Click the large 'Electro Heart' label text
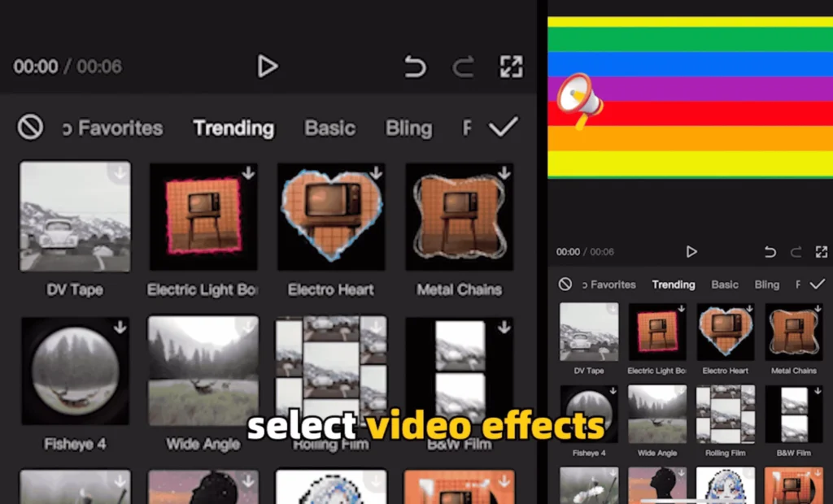The width and height of the screenshot is (833, 504). (x=331, y=290)
